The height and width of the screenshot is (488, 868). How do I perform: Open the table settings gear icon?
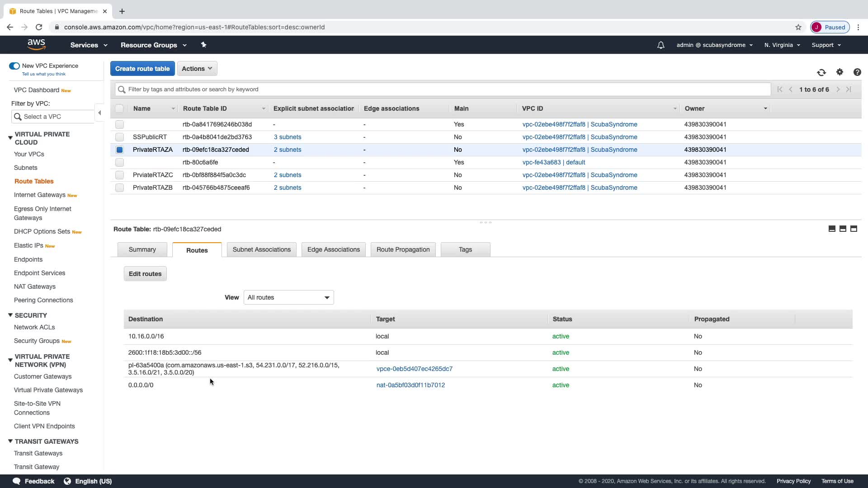[840, 72]
